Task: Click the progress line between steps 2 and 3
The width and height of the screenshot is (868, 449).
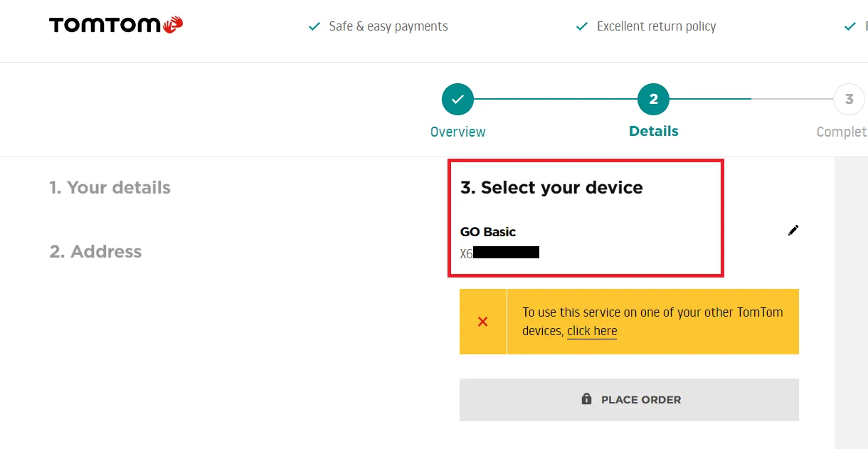Action: pyautogui.click(x=751, y=99)
